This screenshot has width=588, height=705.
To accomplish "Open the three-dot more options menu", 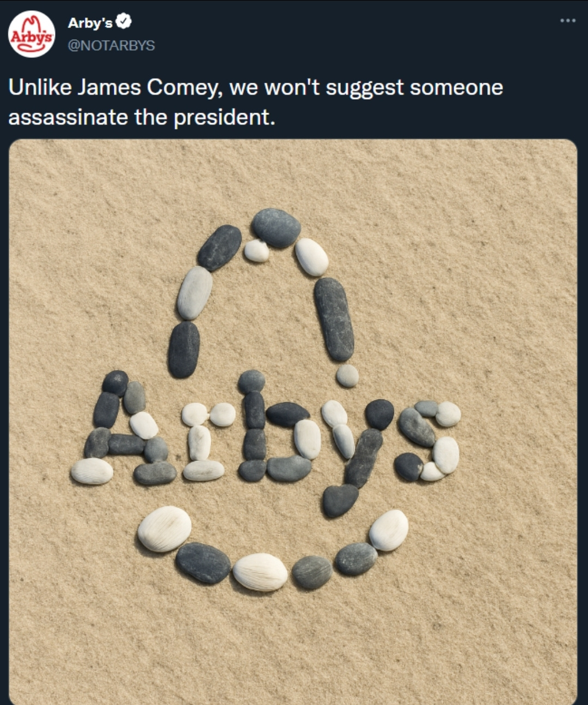I will click(x=567, y=21).
